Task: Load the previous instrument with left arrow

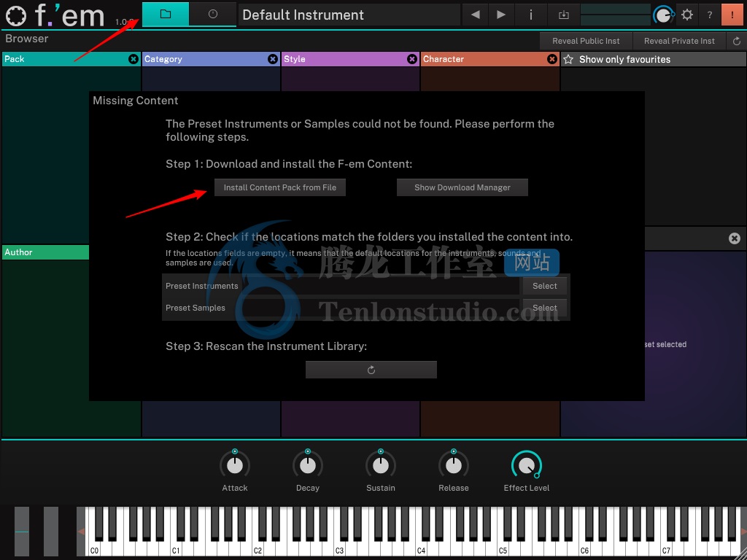Action: click(475, 15)
